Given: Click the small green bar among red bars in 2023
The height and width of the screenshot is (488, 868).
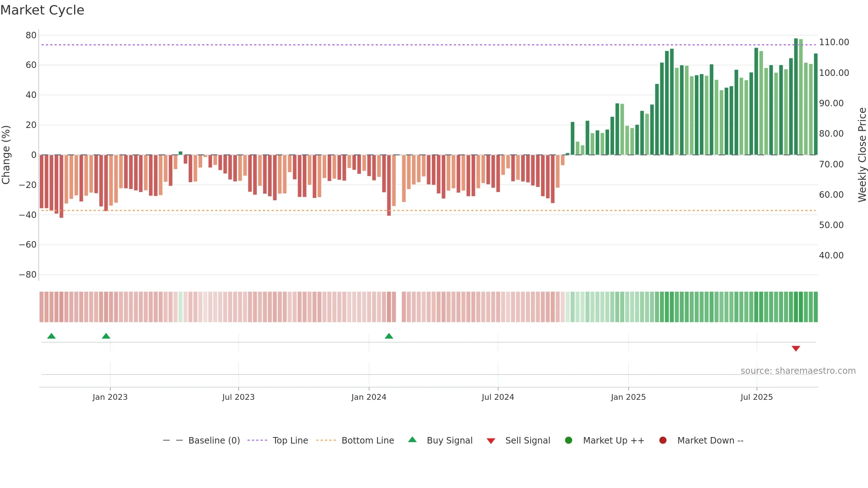Looking at the screenshot, I should click(x=180, y=153).
